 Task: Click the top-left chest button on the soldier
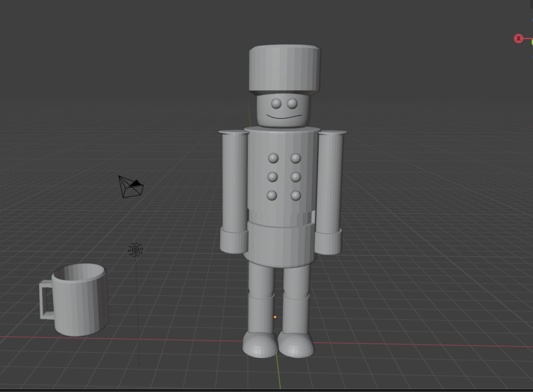point(272,158)
